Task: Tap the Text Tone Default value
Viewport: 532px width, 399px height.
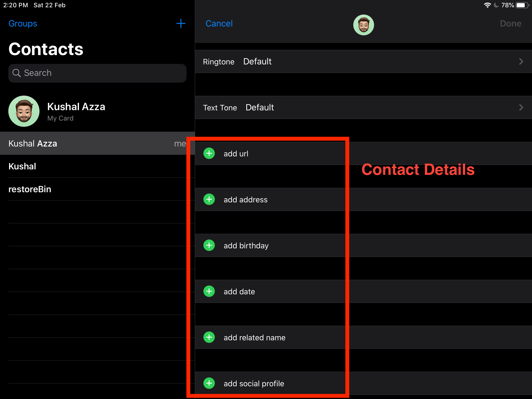Action: pyautogui.click(x=260, y=108)
